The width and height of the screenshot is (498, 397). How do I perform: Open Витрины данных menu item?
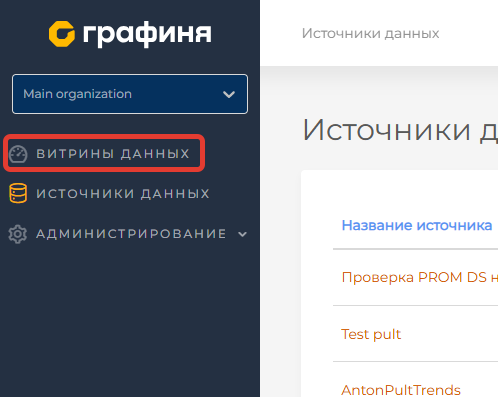click(113, 154)
